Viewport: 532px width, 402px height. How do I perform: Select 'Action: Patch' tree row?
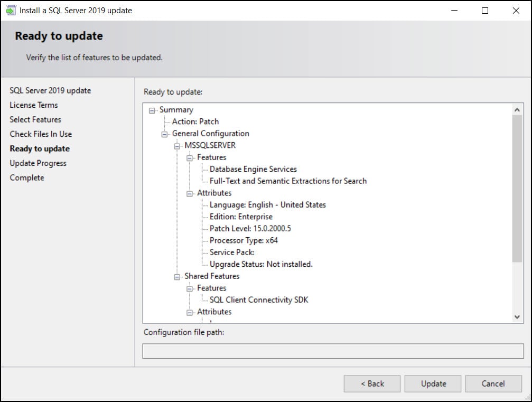[195, 121]
